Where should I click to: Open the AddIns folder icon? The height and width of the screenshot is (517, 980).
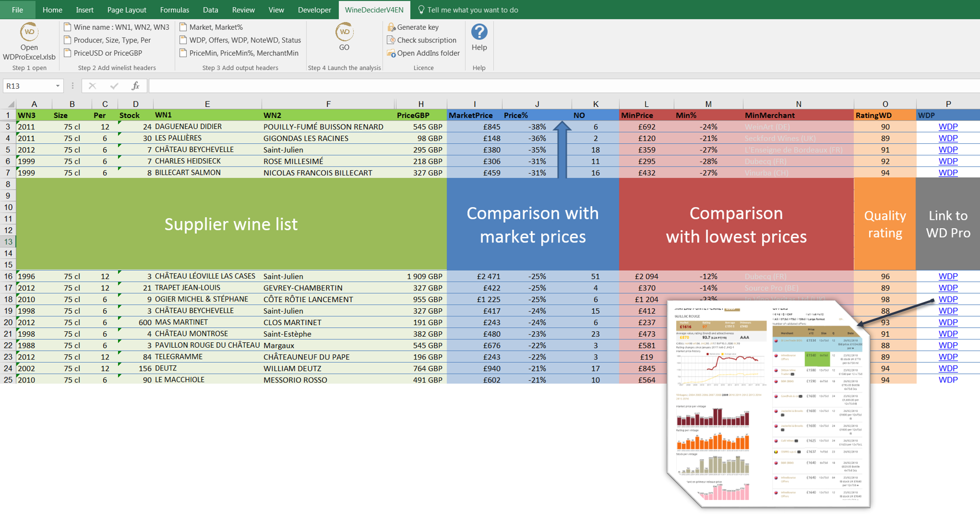coord(391,53)
